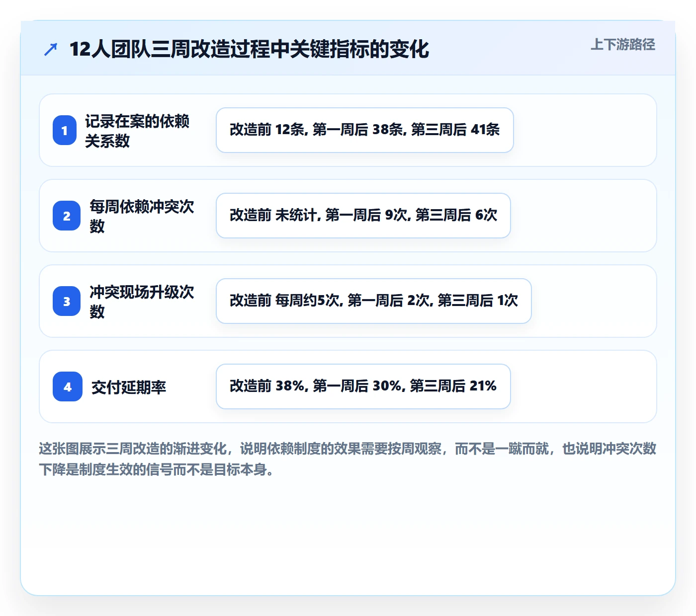Image resolution: width=696 pixels, height=616 pixels.
Task: Click the value box 改造前 12条, 第一周后 38条
Action: point(365,130)
